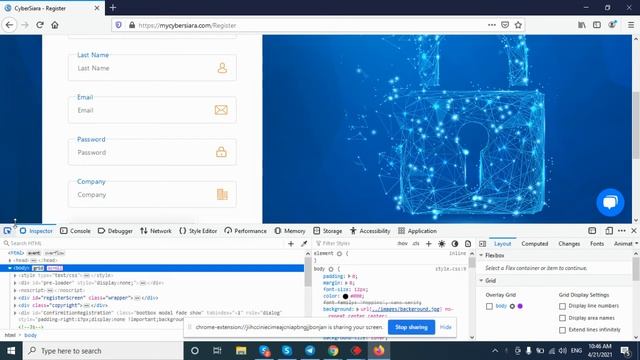
Task: Bookmark this page with the star icon
Action: point(518,25)
